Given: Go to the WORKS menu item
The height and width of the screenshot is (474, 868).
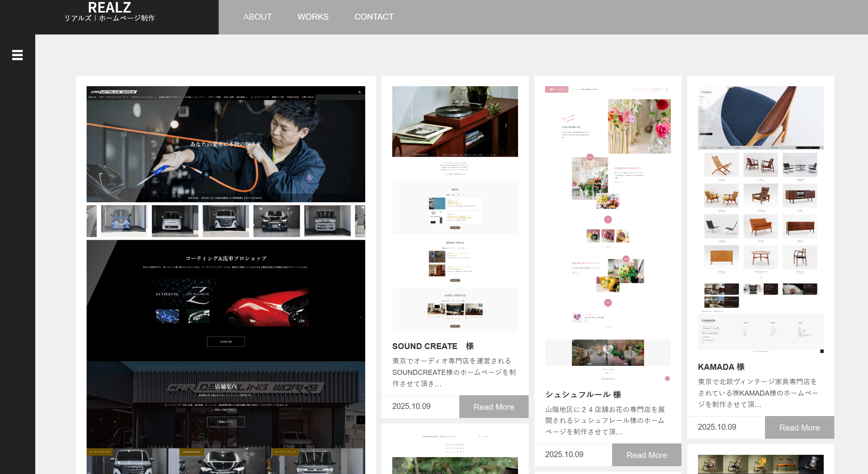Looking at the screenshot, I should 313,17.
